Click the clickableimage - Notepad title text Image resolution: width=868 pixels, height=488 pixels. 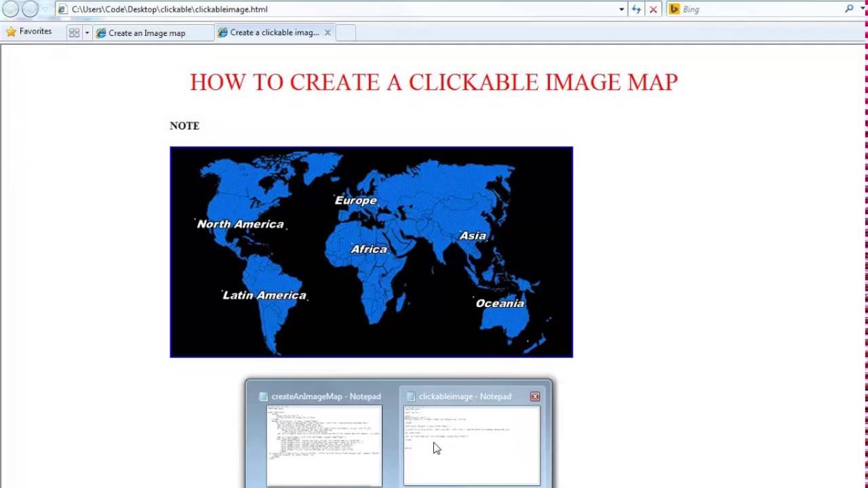tap(465, 396)
